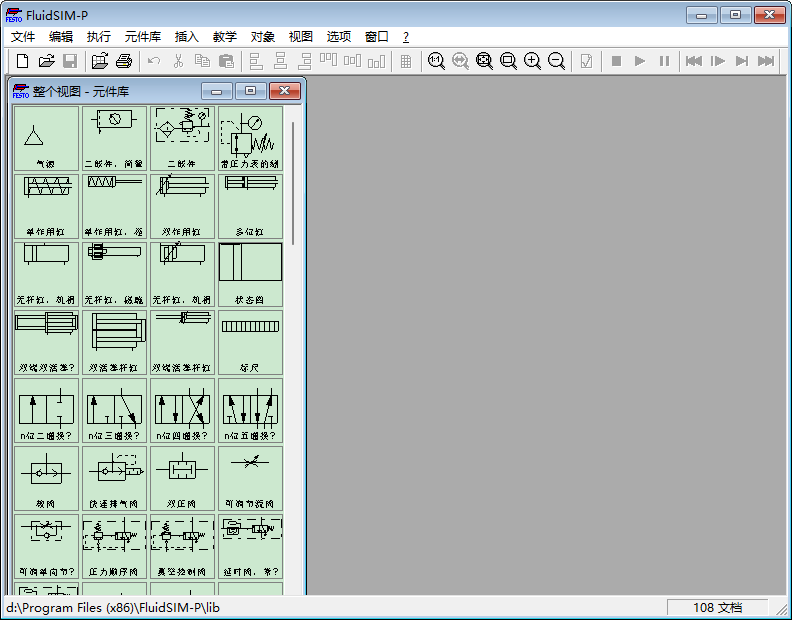The image size is (792, 620).
Task: Click the zoom fit-all magnifier icon
Action: (x=484, y=61)
